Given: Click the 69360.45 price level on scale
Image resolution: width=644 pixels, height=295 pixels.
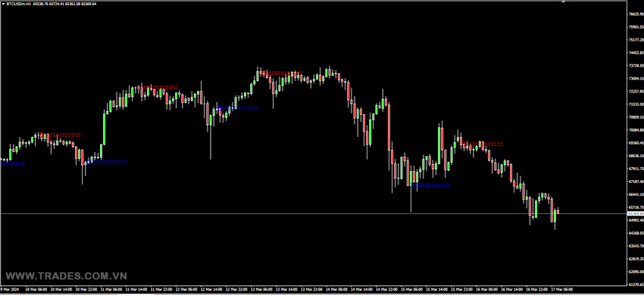Looking at the screenshot, I should pyautogui.click(x=636, y=143).
